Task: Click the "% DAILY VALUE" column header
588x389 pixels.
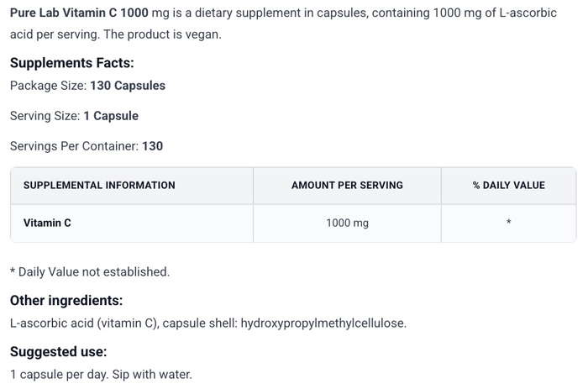Action: (508, 185)
